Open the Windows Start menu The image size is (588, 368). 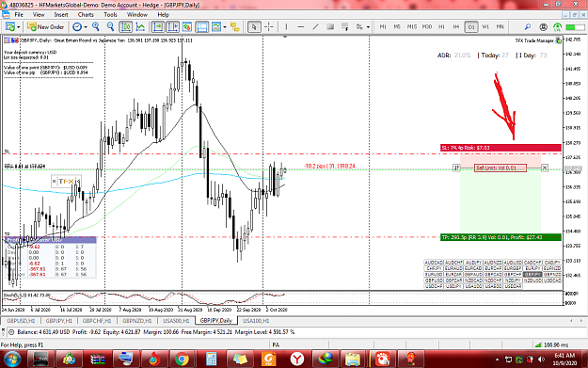(12, 359)
